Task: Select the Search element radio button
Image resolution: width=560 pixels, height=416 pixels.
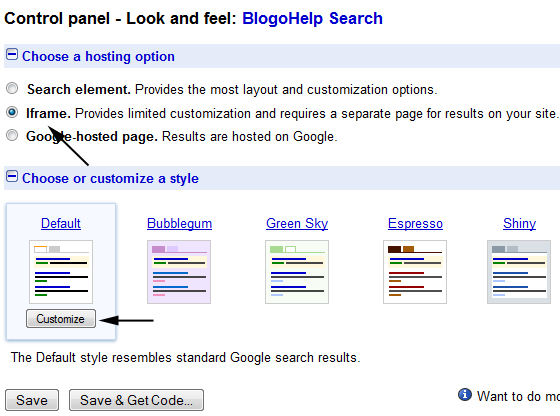Action: (x=12, y=88)
